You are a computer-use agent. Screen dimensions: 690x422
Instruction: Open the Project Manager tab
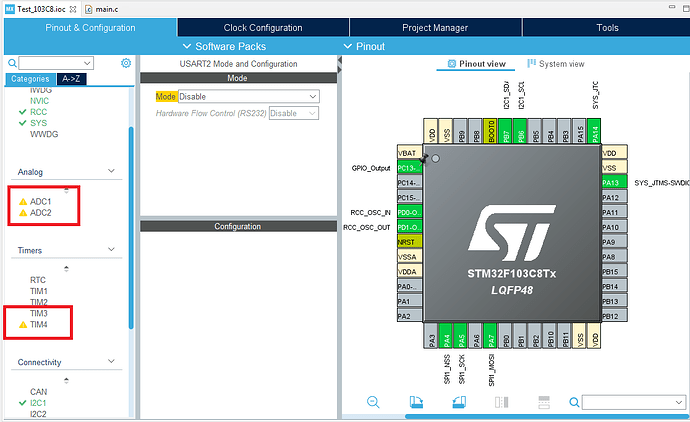(435, 28)
